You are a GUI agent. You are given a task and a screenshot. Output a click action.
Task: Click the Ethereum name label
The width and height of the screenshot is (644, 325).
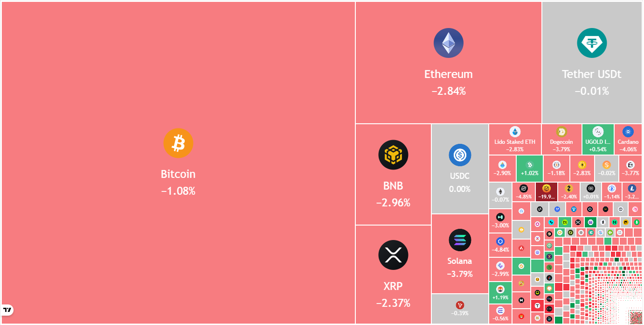pyautogui.click(x=448, y=74)
